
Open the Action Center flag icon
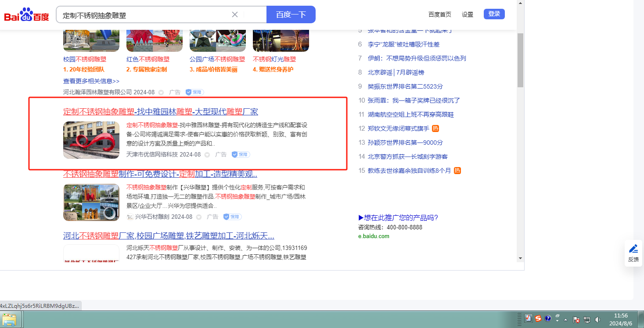[577, 320]
